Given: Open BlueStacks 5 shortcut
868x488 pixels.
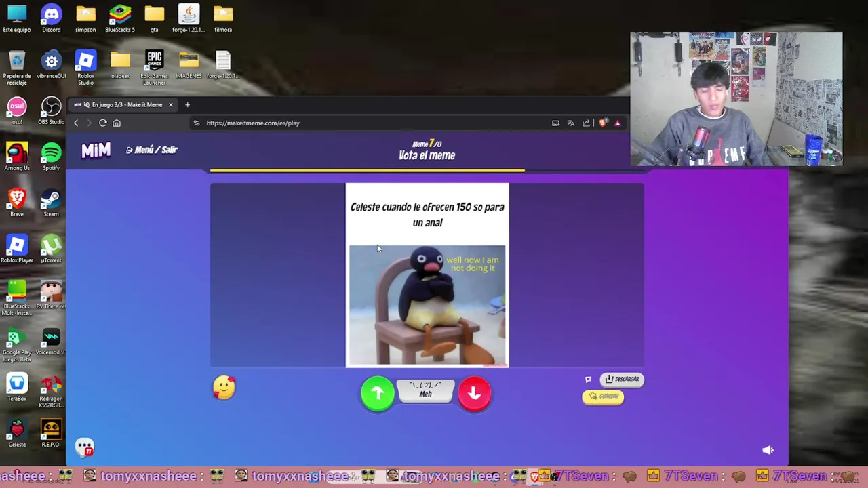Looking at the screenshot, I should coord(120,18).
